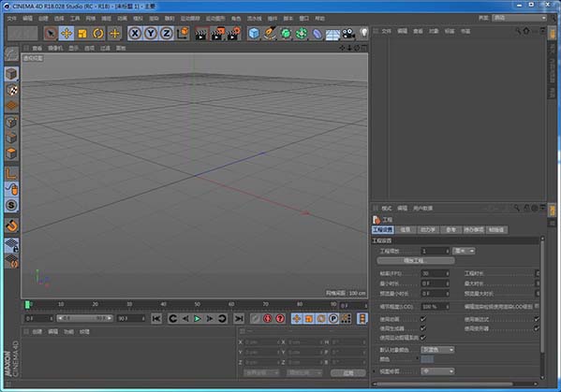This screenshot has height=392, width=561.
Task: Click the green playhead on the timeline
Action: tap(27, 305)
